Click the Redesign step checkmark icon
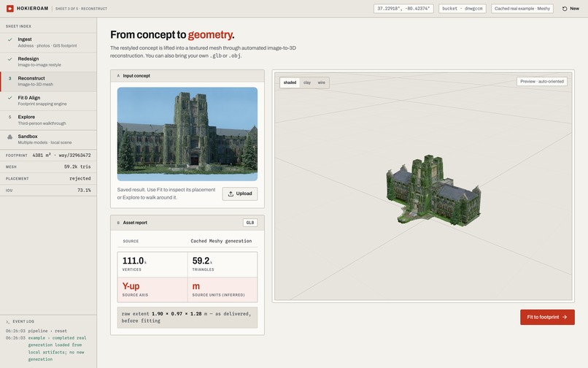Image resolution: width=588 pixels, height=368 pixels. [9, 59]
